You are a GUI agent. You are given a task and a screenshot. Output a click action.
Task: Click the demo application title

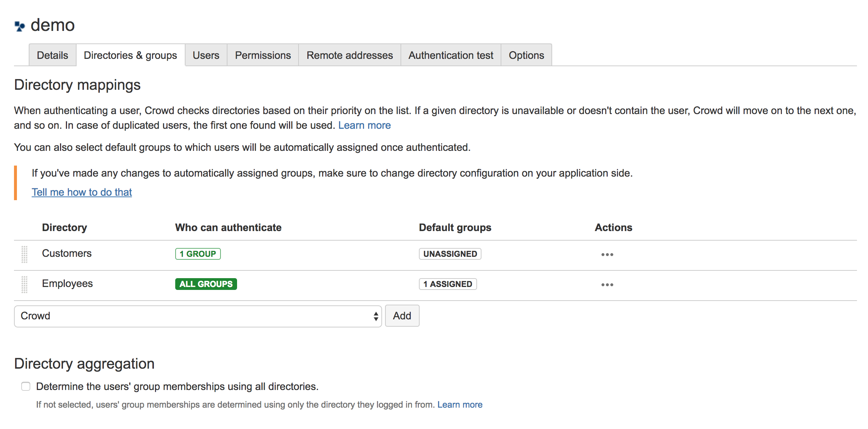tap(53, 25)
